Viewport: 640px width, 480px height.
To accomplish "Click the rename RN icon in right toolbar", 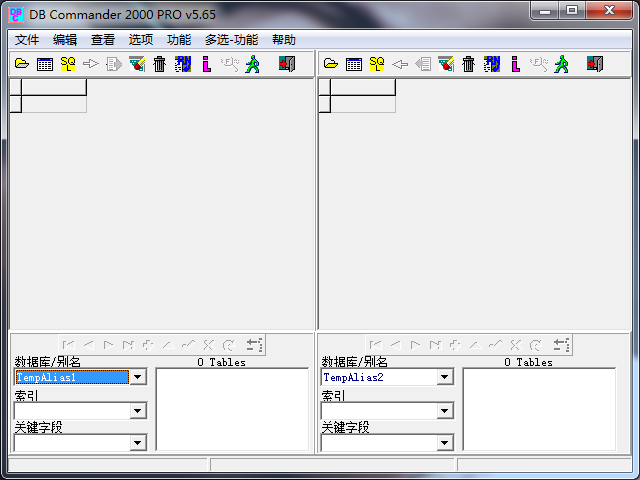I will coord(492,64).
